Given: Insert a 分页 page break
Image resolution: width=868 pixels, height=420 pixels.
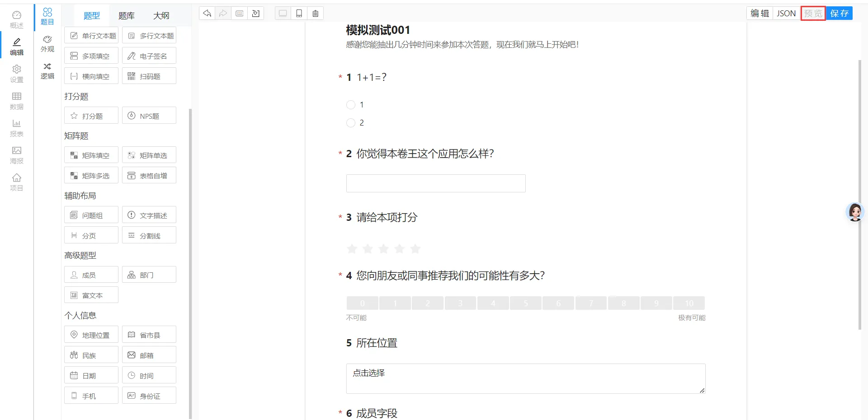Looking at the screenshot, I should pos(91,236).
